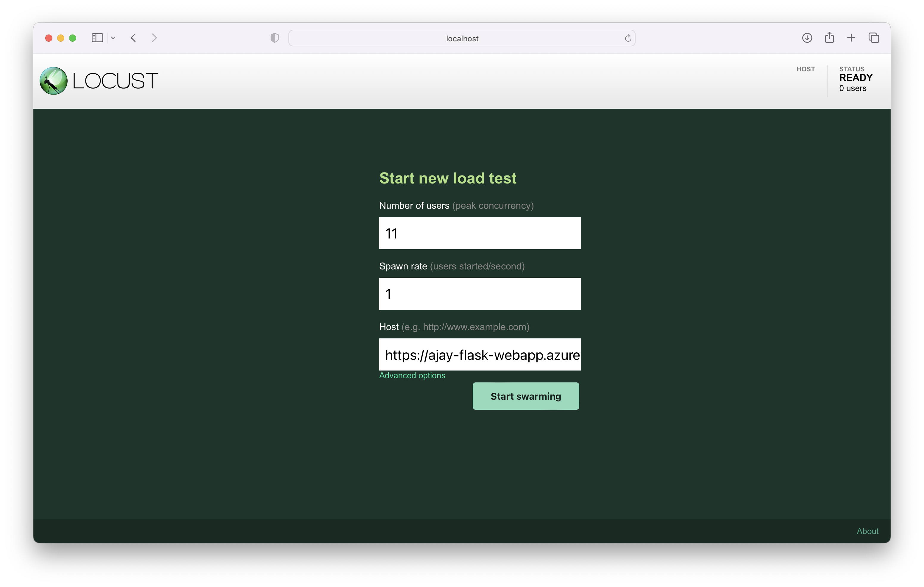Click the Host URL input field
The image size is (924, 587).
click(480, 355)
